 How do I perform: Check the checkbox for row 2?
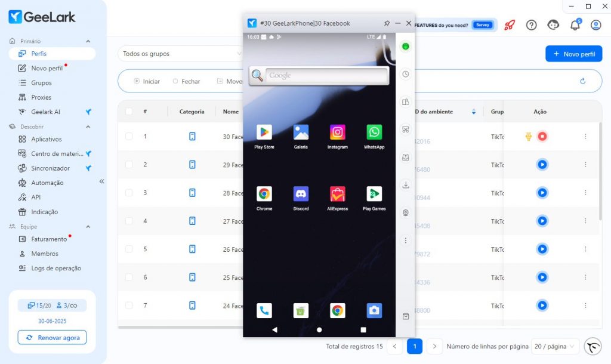tap(129, 165)
